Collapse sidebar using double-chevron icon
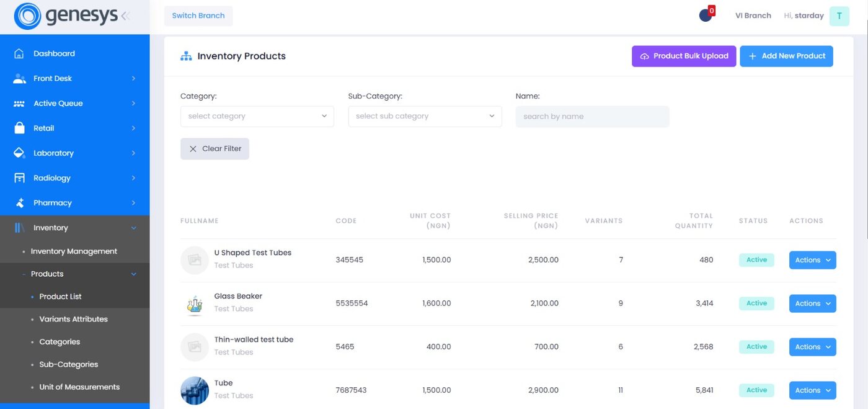Screen dimensions: 868x409 126,16
